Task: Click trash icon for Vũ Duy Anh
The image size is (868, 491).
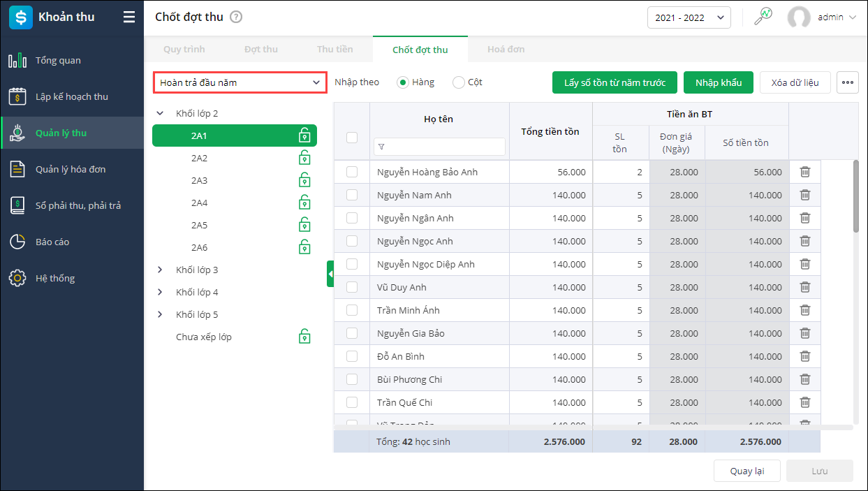Action: point(804,287)
